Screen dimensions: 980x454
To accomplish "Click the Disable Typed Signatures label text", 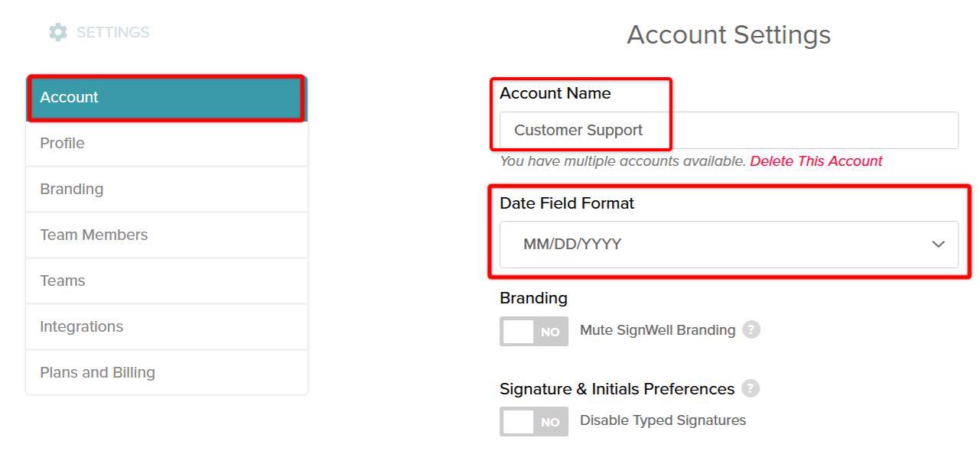I will click(663, 420).
